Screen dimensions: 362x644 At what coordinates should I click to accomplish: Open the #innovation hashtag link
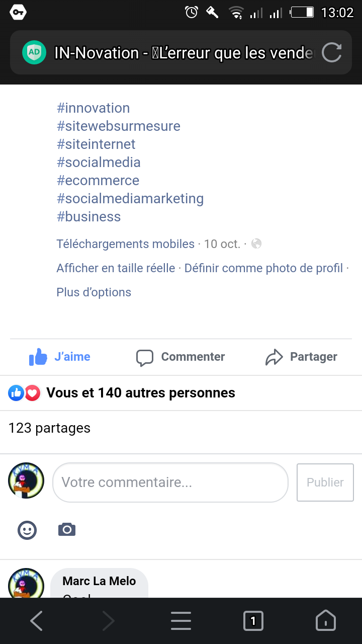pyautogui.click(x=94, y=108)
